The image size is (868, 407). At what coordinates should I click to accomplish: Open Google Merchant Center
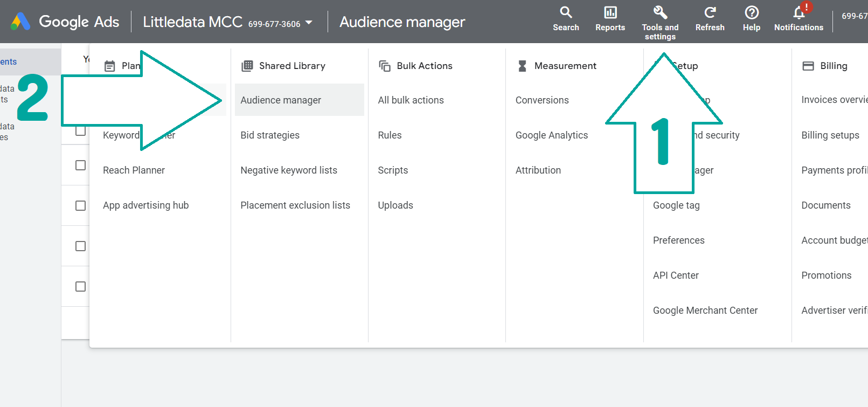705,311
